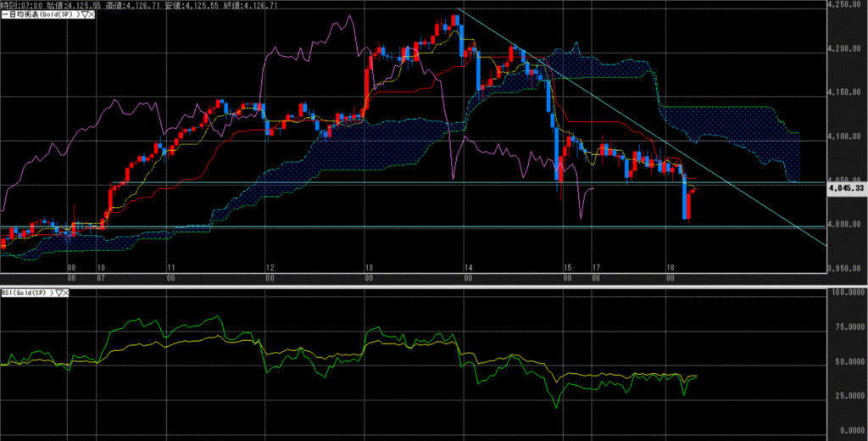The height and width of the screenshot is (441, 868).
Task: Click the 時刻 07:00 time readout
Action: (x=21, y=4)
